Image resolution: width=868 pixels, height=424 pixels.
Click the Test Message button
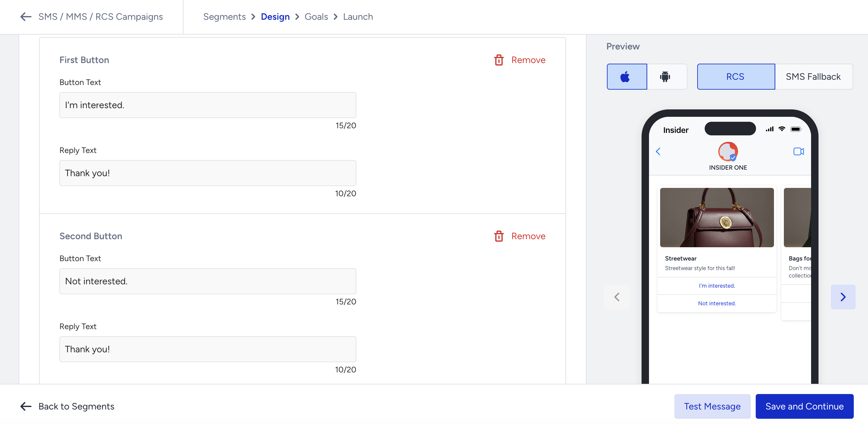coord(712,406)
